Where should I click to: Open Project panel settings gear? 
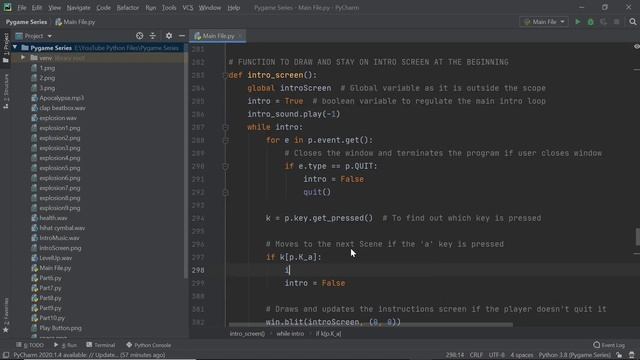click(169, 36)
